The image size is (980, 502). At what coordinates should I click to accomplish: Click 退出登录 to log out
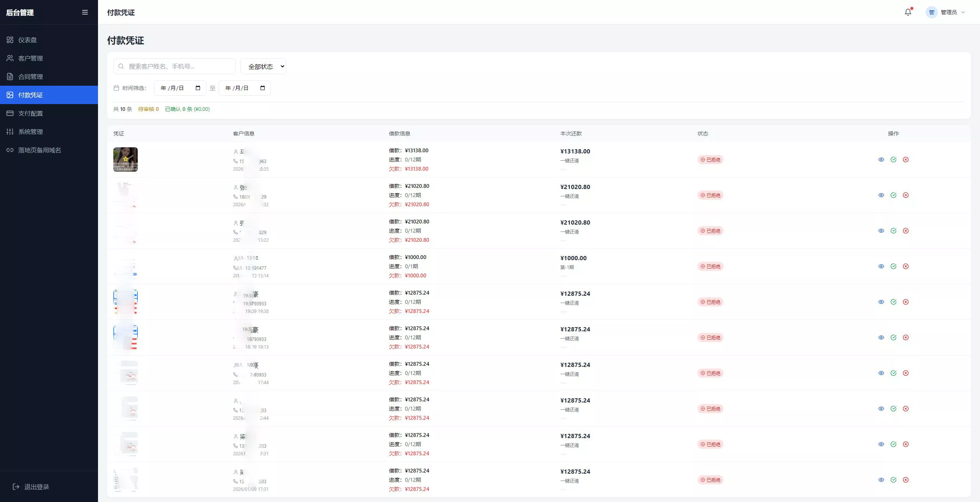point(37,486)
